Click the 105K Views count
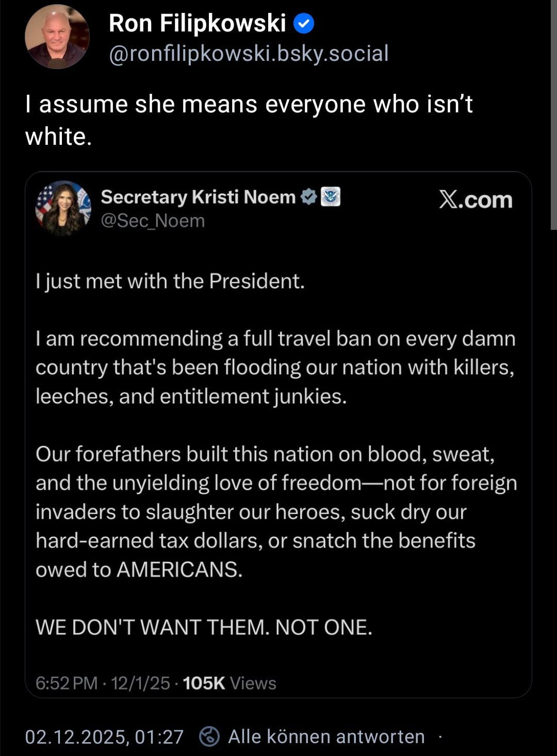This screenshot has width=557, height=756. click(230, 683)
